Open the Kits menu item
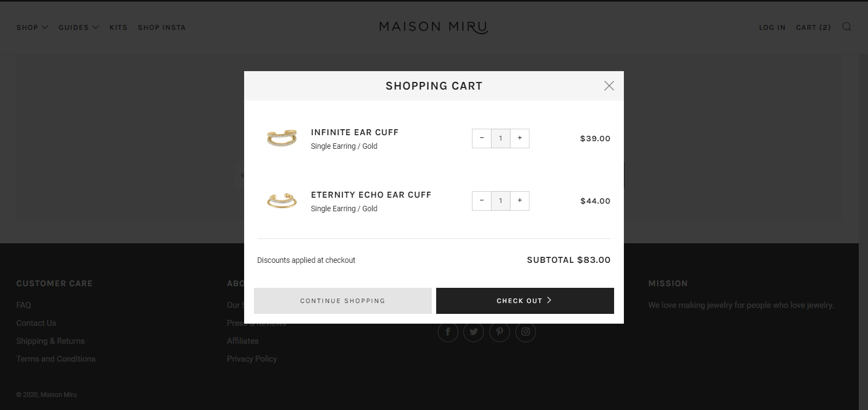This screenshot has height=410, width=868. (118, 27)
